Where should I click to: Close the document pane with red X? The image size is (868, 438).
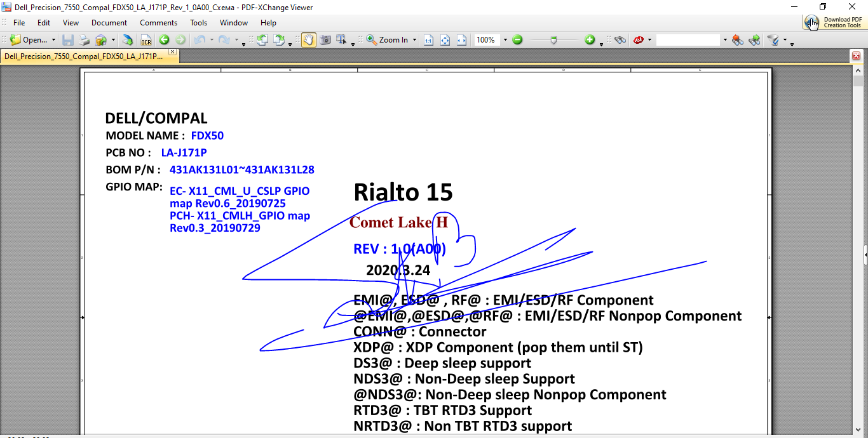click(x=856, y=56)
